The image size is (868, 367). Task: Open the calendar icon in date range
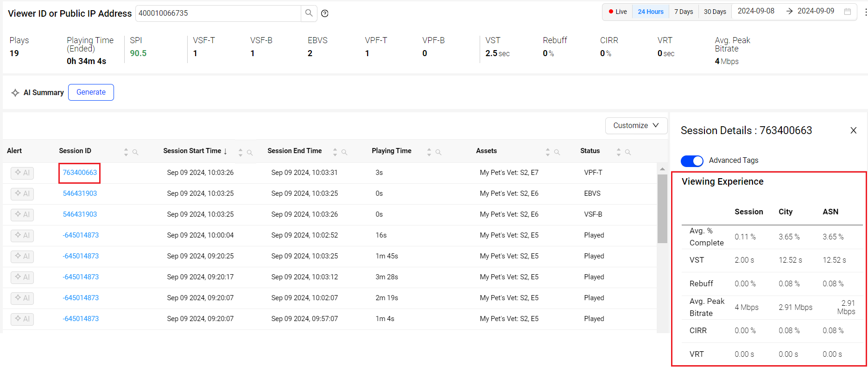click(x=848, y=12)
